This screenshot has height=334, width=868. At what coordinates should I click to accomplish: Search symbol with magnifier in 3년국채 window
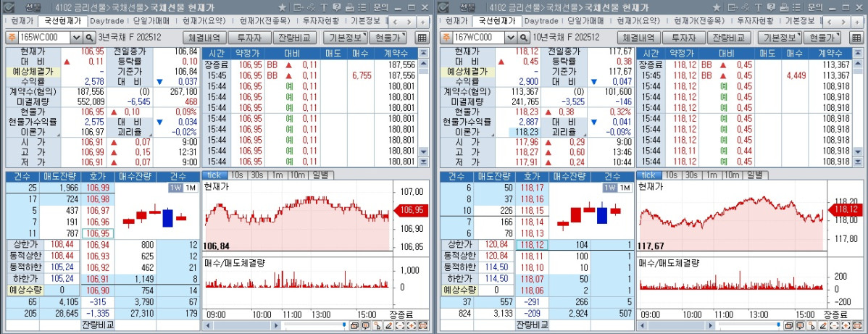pyautogui.click(x=90, y=38)
